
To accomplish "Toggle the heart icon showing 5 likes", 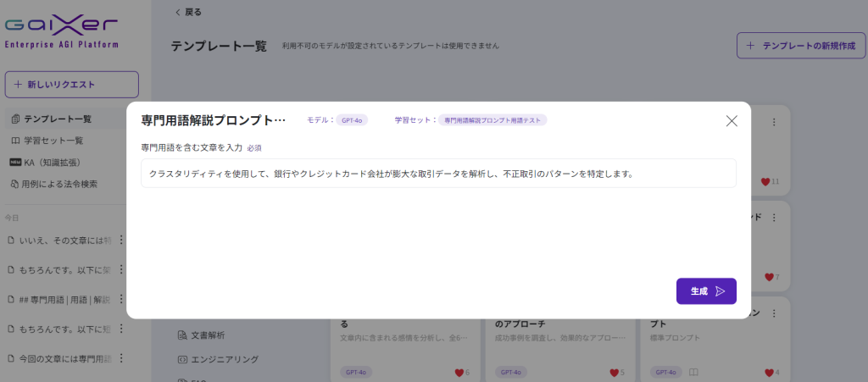I will pyautogui.click(x=614, y=372).
